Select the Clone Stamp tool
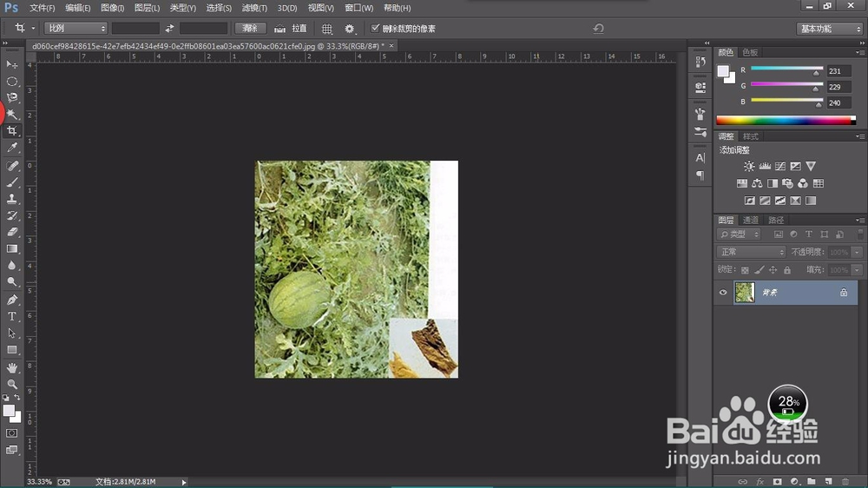Screen dimensions: 868x488 [11, 199]
